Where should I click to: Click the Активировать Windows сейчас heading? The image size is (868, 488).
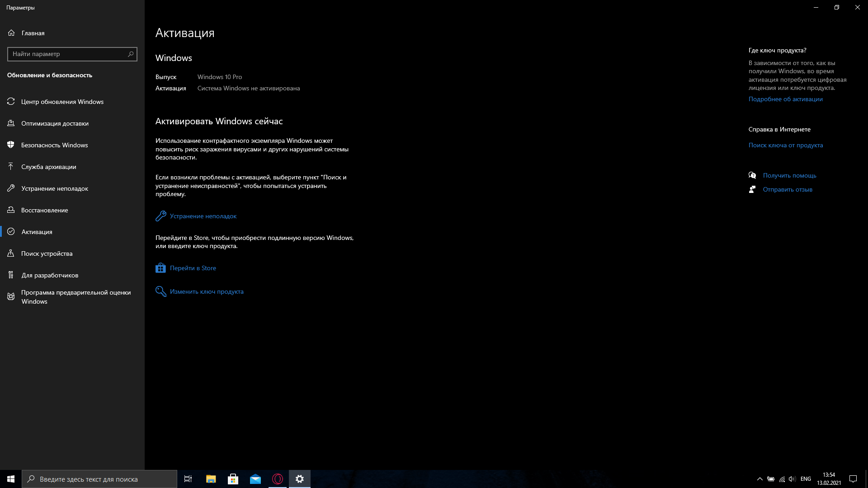pyautogui.click(x=219, y=121)
